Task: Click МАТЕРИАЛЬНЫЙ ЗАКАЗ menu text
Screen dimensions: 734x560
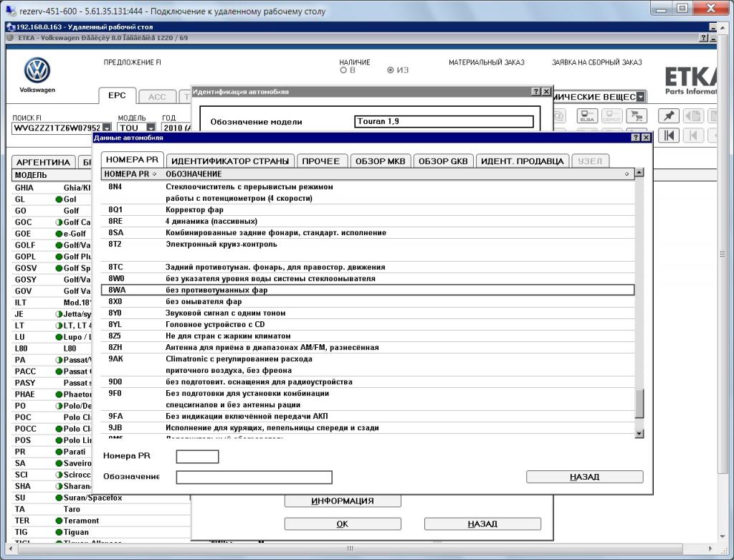Action: point(487,62)
